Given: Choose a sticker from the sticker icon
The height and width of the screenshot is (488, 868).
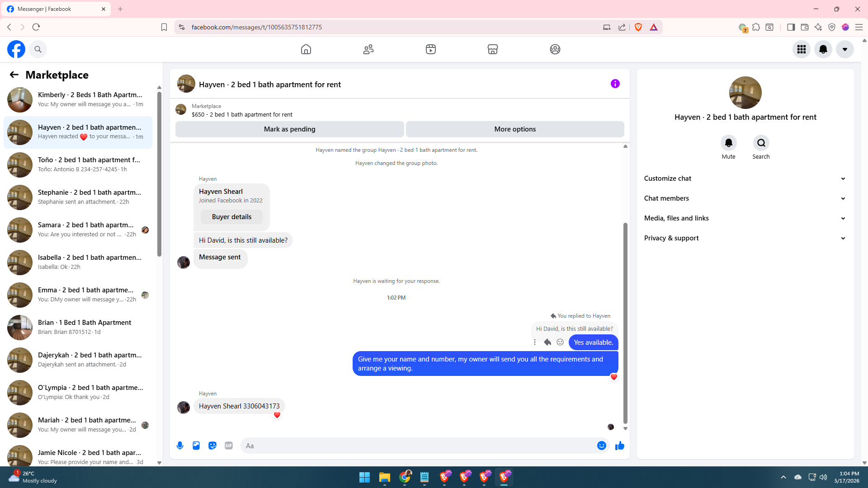Looking at the screenshot, I should [x=212, y=446].
